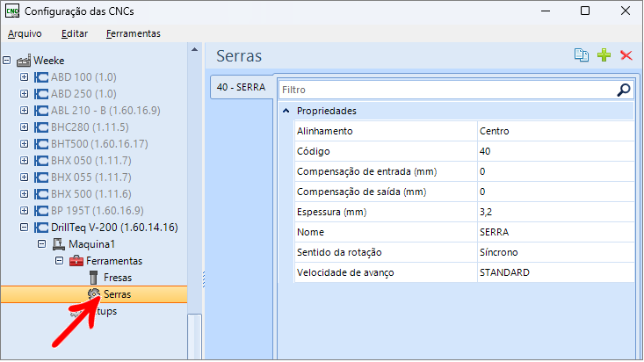Click the magnifier search icon in Filtro box
The height and width of the screenshot is (362, 644).
(624, 90)
